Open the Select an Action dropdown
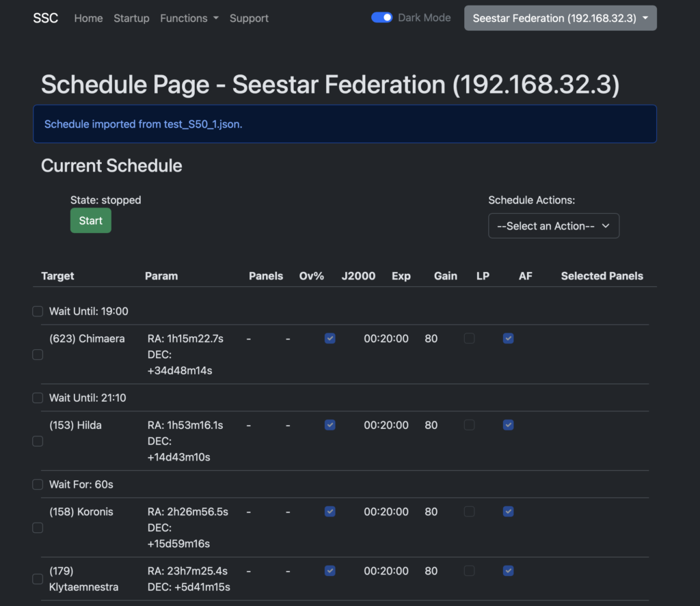The height and width of the screenshot is (606, 700). [x=553, y=226]
